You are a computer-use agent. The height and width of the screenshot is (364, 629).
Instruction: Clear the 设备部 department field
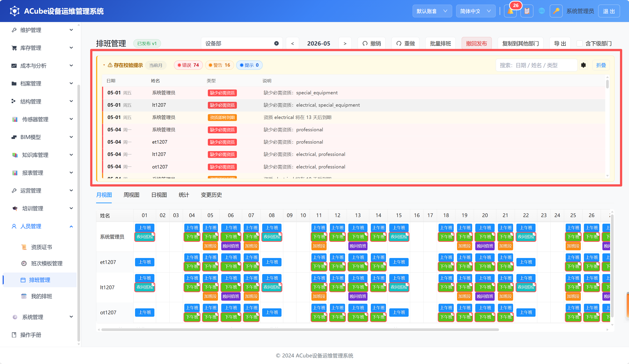tap(276, 44)
